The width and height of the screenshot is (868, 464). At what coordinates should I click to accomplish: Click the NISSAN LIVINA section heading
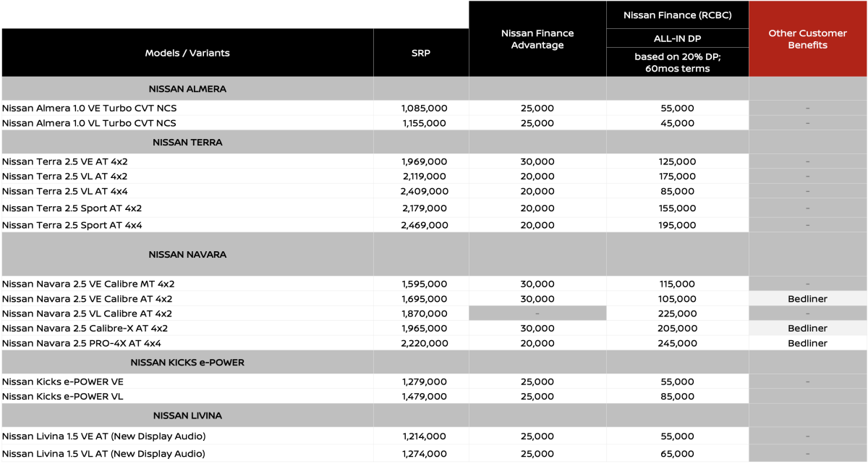[187, 416]
